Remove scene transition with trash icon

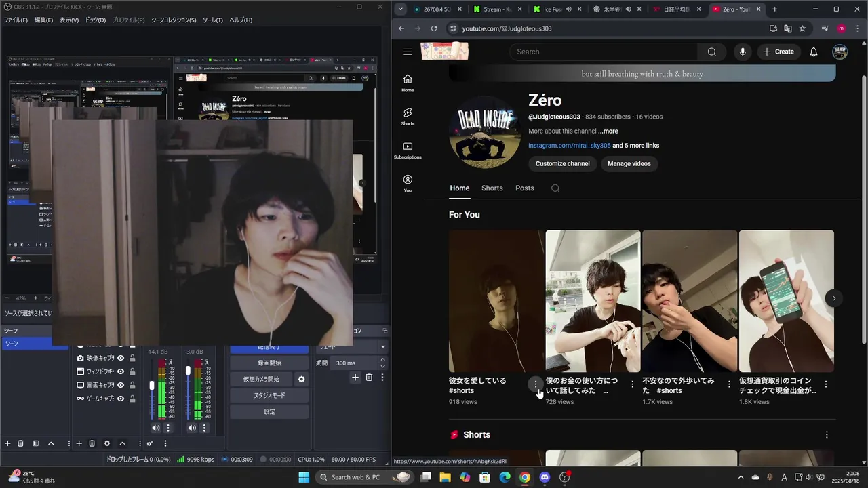pyautogui.click(x=369, y=378)
